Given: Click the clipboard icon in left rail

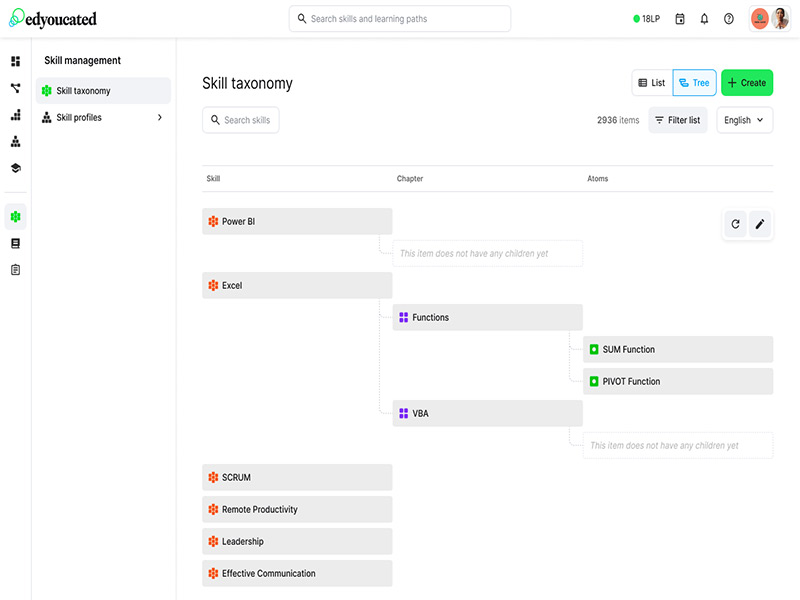Looking at the screenshot, I should tap(15, 270).
